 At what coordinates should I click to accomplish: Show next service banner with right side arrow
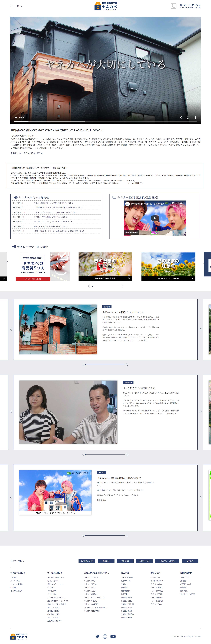pyautogui.click(x=204, y=262)
